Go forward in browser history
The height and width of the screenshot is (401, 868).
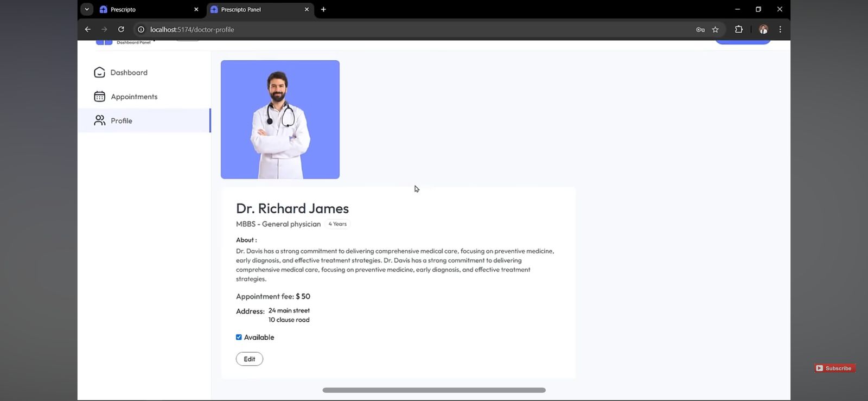tap(104, 29)
